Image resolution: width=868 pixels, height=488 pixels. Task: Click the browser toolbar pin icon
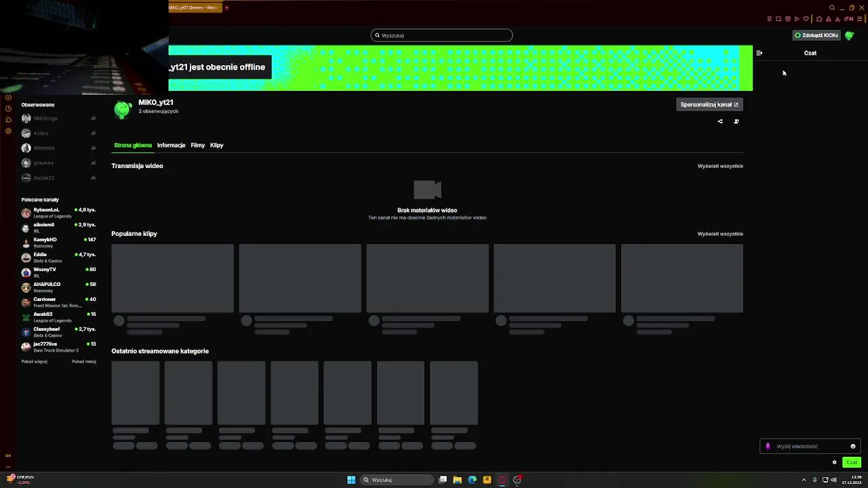click(x=770, y=18)
